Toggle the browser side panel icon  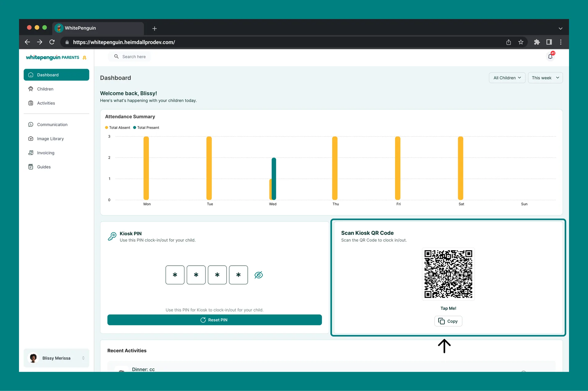(549, 42)
